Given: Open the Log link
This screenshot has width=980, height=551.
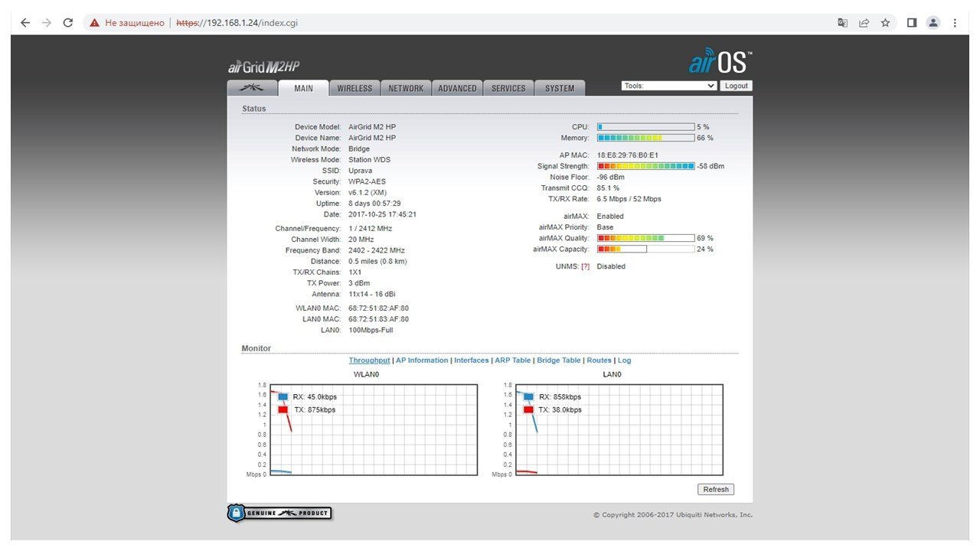Looking at the screenshot, I should pos(625,360).
